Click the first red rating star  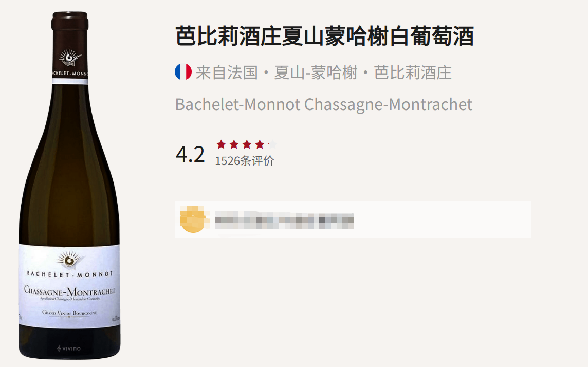pyautogui.click(x=221, y=144)
